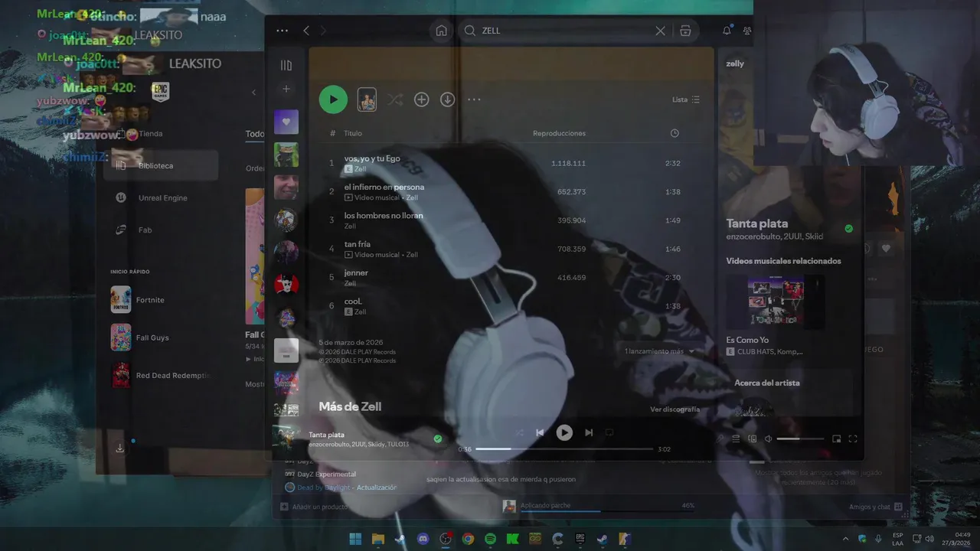Open Epic Games downloads arrow icon

coord(119,448)
